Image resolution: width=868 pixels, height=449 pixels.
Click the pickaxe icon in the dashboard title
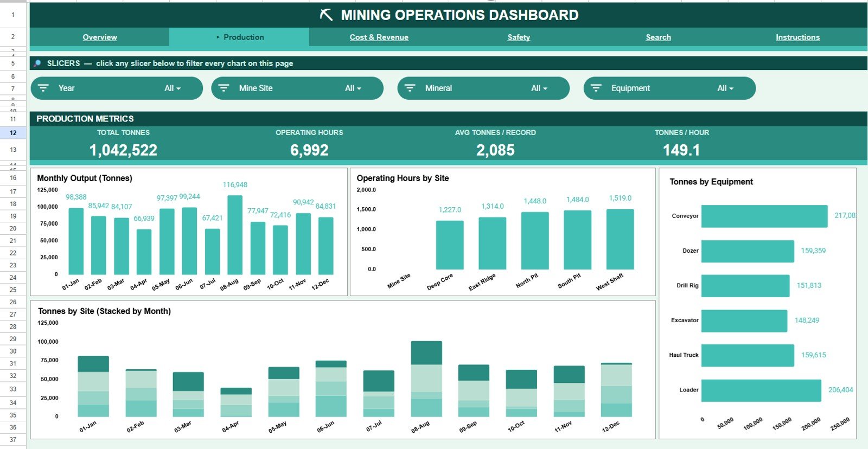[326, 15]
